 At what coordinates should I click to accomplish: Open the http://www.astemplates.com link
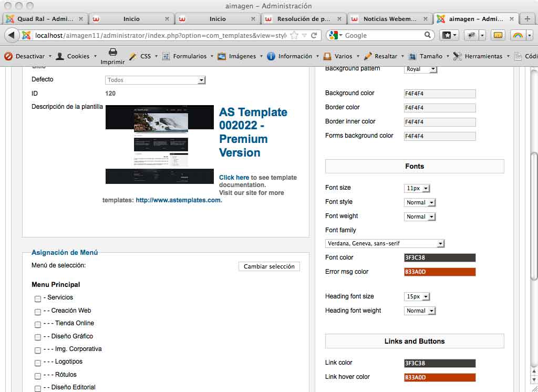coord(179,200)
